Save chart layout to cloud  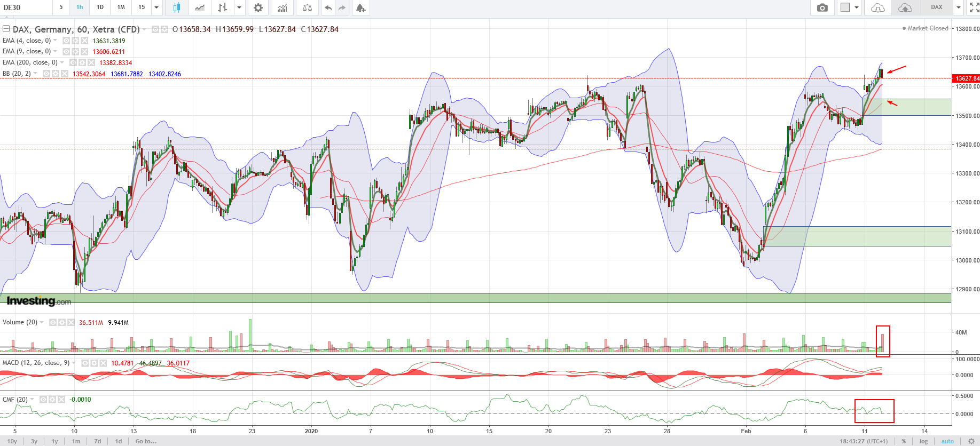905,7
